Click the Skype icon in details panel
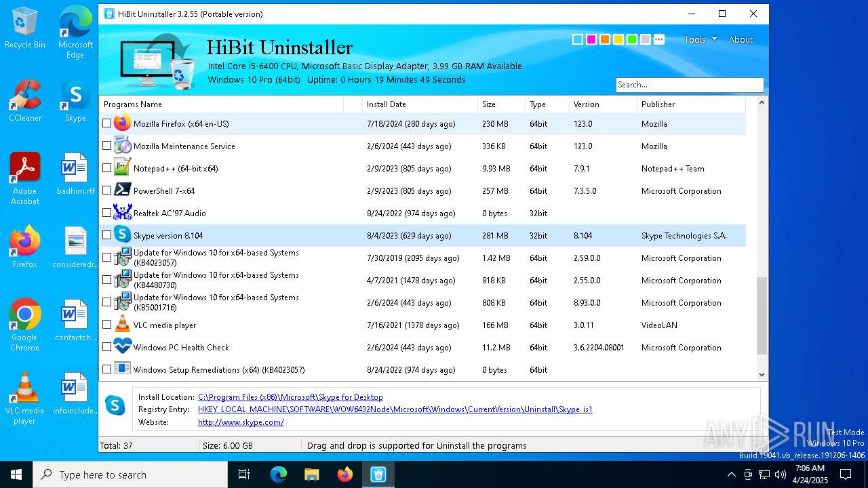This screenshot has height=488, width=868. tap(115, 406)
